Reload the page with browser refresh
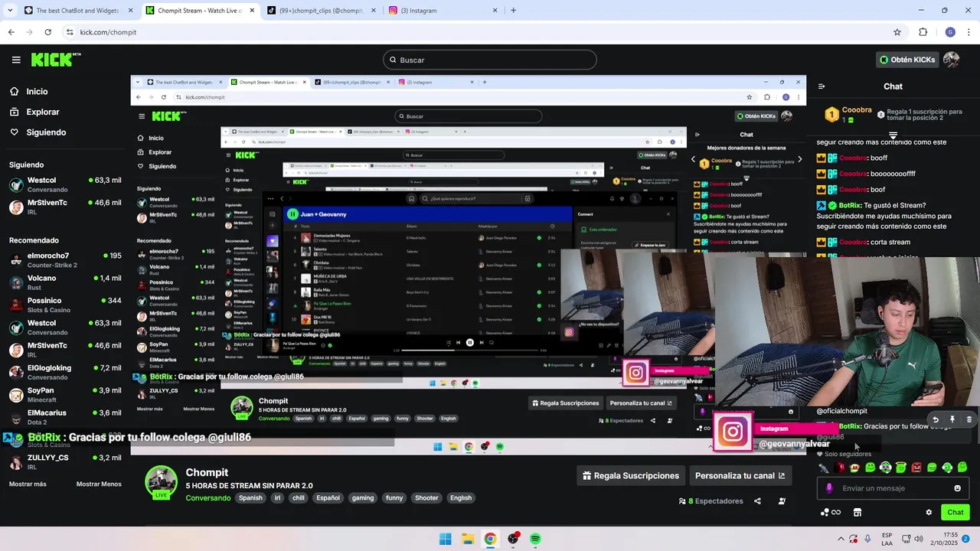This screenshot has height=551, width=980. point(47,32)
